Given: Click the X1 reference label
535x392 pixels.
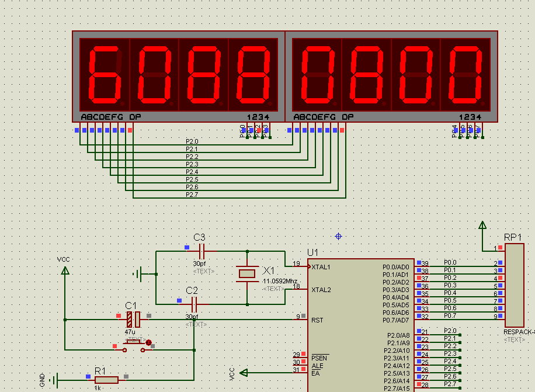Looking at the screenshot, I should 268,270.
